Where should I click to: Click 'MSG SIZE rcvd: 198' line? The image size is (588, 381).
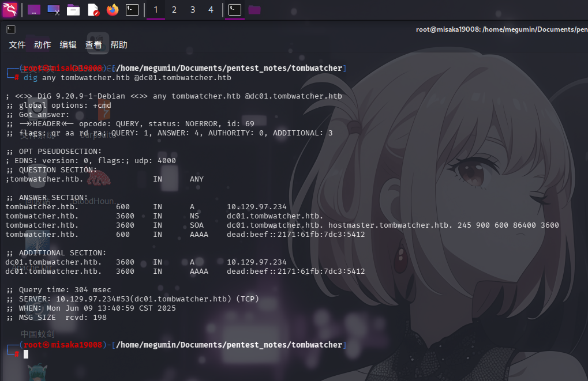(x=56, y=318)
